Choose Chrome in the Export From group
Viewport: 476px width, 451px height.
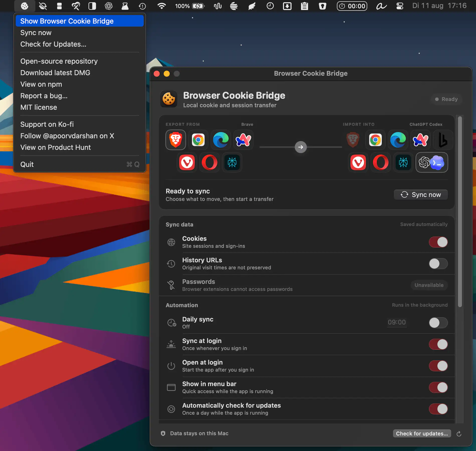pos(198,140)
